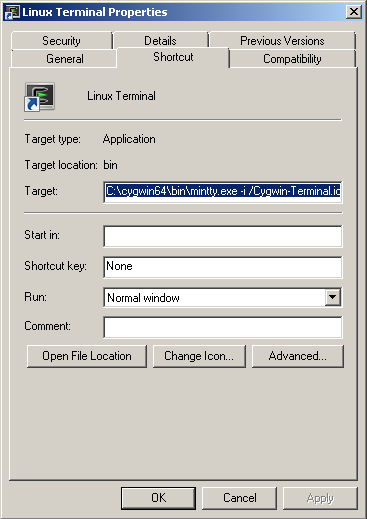Switch to the Details tab
This screenshot has width=367, height=519.
(x=160, y=41)
